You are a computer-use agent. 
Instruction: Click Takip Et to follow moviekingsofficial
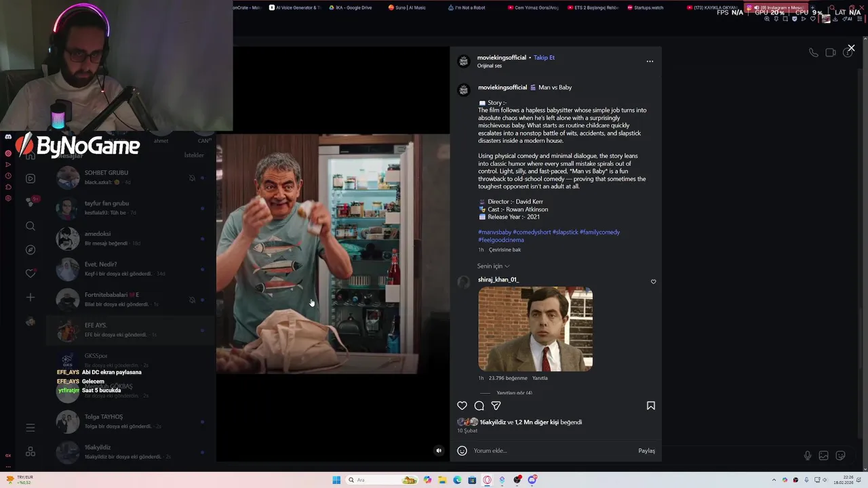click(x=544, y=58)
